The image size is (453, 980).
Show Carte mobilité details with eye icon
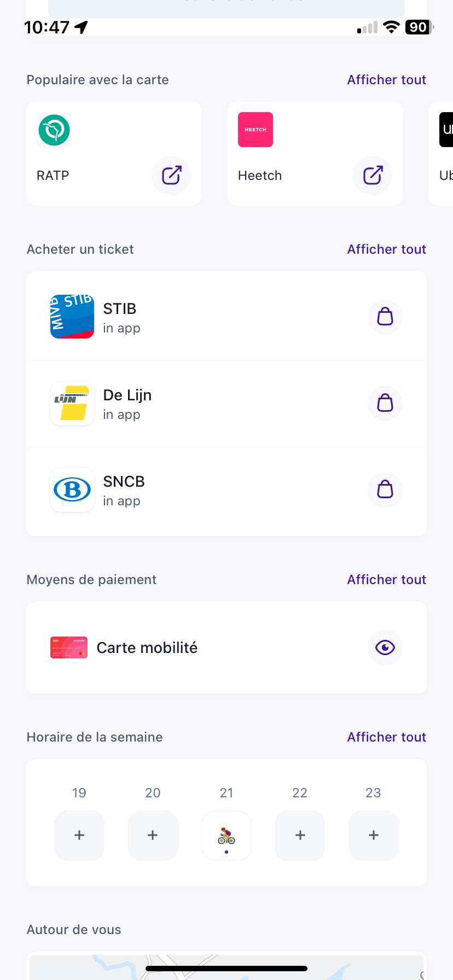[x=385, y=647]
